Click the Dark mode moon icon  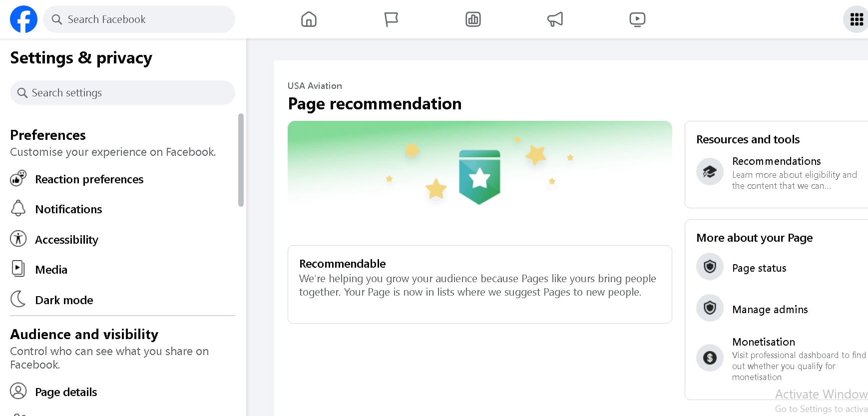18,299
